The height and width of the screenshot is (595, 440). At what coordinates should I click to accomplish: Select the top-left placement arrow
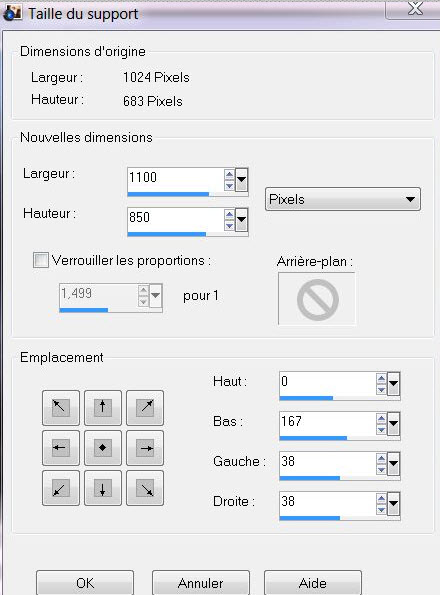click(x=61, y=408)
